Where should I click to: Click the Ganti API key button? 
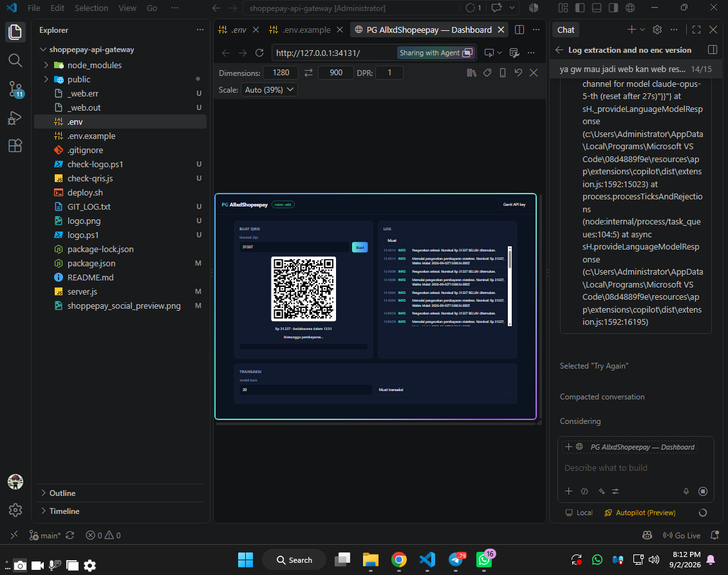tap(514, 205)
